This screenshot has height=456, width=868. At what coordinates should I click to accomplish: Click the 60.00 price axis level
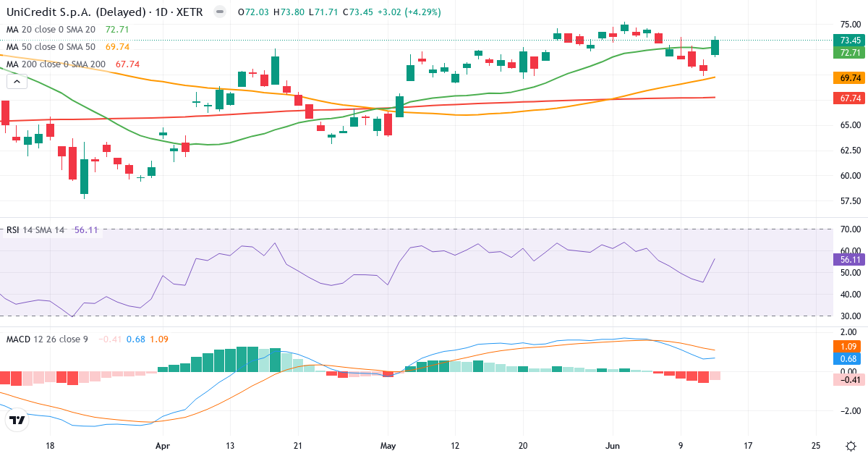click(x=851, y=175)
